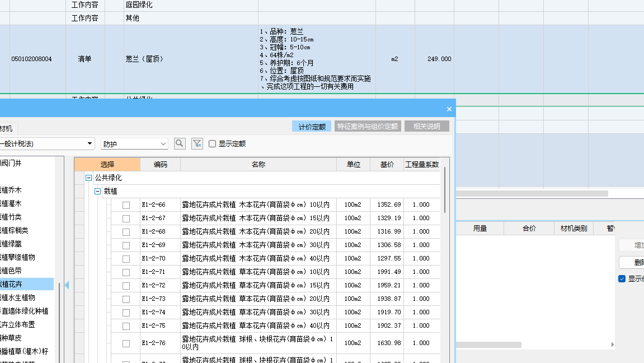Switch to the 特征案例与组价定额 tab
The image size is (644, 363).
pyautogui.click(x=368, y=127)
